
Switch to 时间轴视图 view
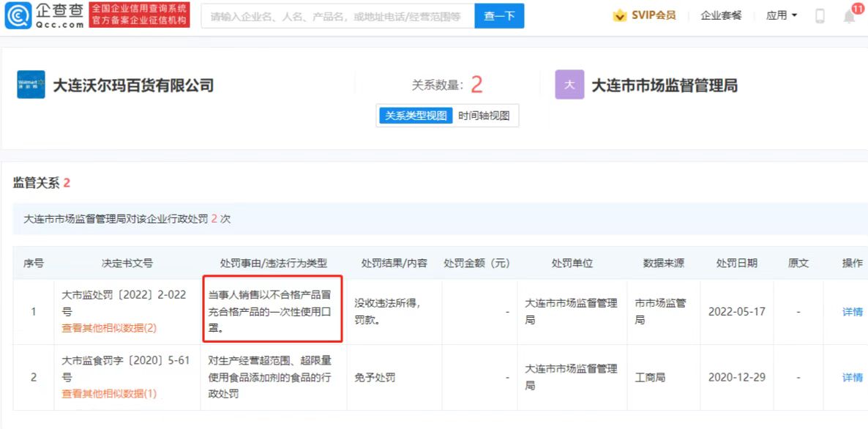pos(484,116)
